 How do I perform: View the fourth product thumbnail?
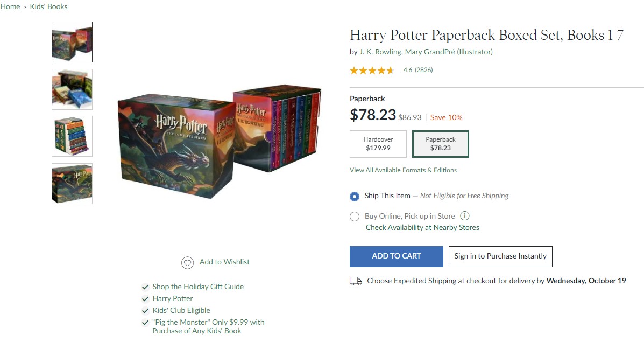72,184
